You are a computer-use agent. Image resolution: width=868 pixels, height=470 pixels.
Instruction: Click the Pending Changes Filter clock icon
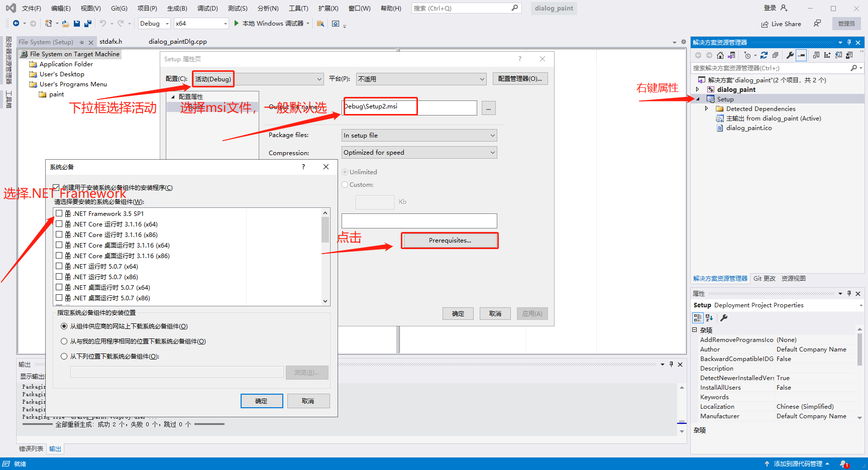pyautogui.click(x=747, y=55)
